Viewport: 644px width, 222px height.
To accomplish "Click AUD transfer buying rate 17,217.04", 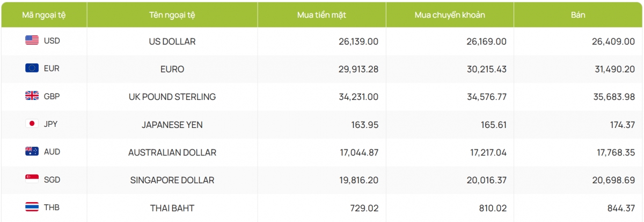I will 484,153.
